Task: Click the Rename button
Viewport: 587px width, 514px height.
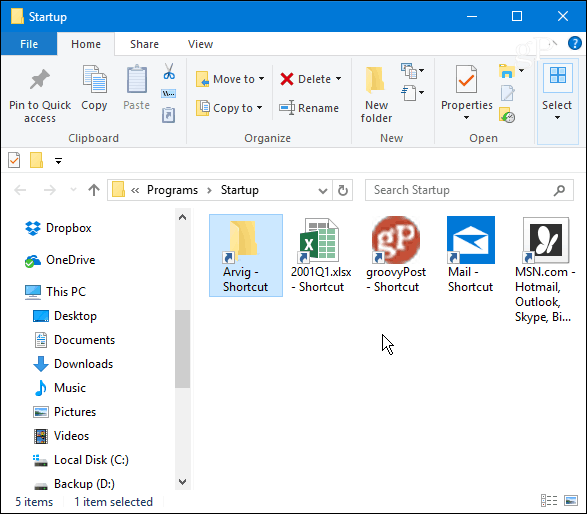Action: pos(309,108)
